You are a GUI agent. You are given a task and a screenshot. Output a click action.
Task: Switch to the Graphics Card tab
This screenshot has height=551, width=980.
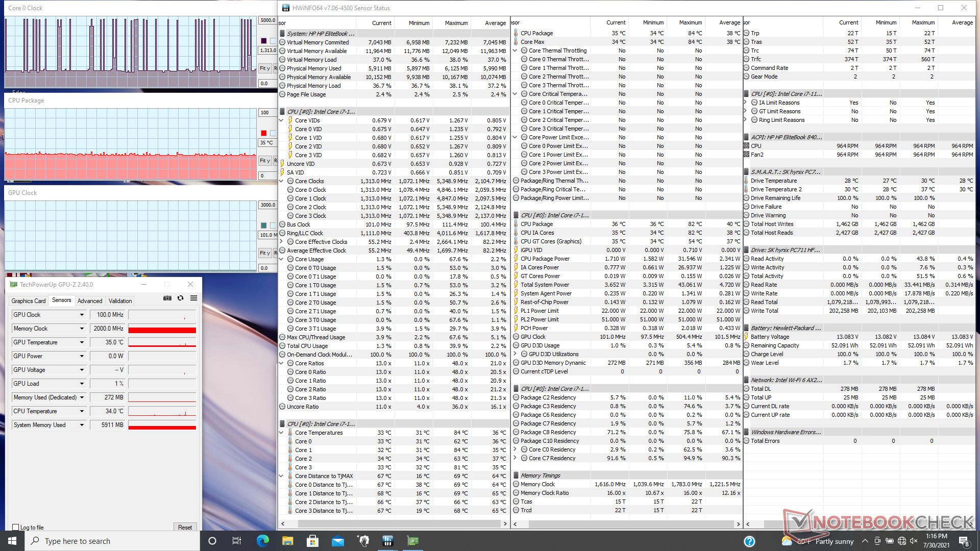(x=29, y=301)
